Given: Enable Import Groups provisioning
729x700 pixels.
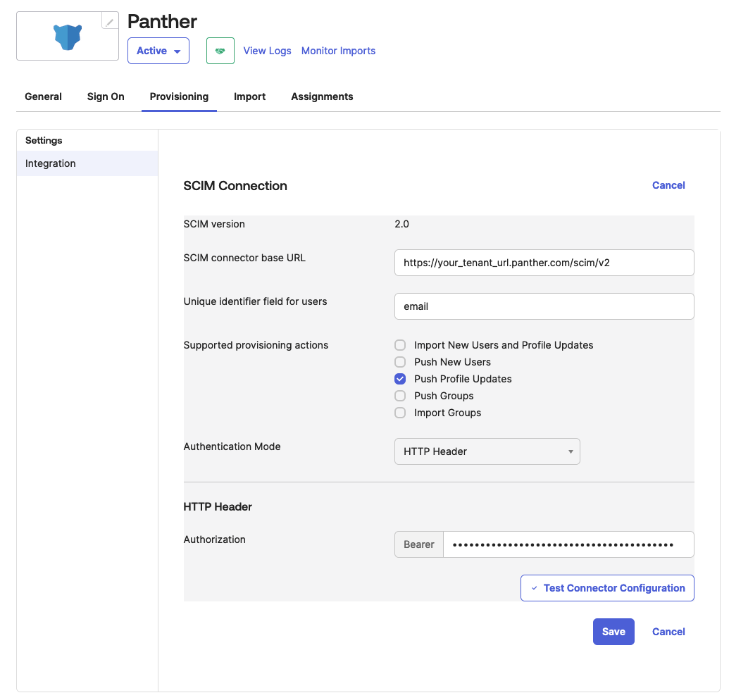Looking at the screenshot, I should pyautogui.click(x=400, y=413).
